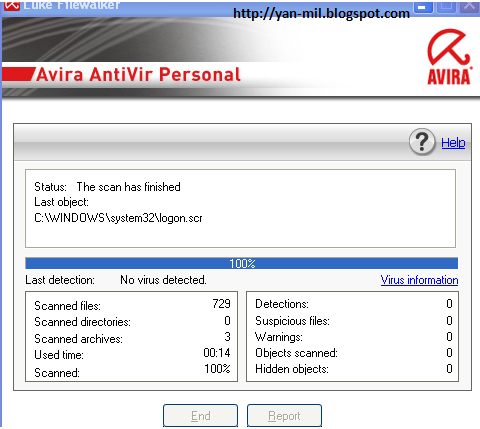This screenshot has height=429, width=480.
Task: Click the Detections label
Action: [x=282, y=304]
